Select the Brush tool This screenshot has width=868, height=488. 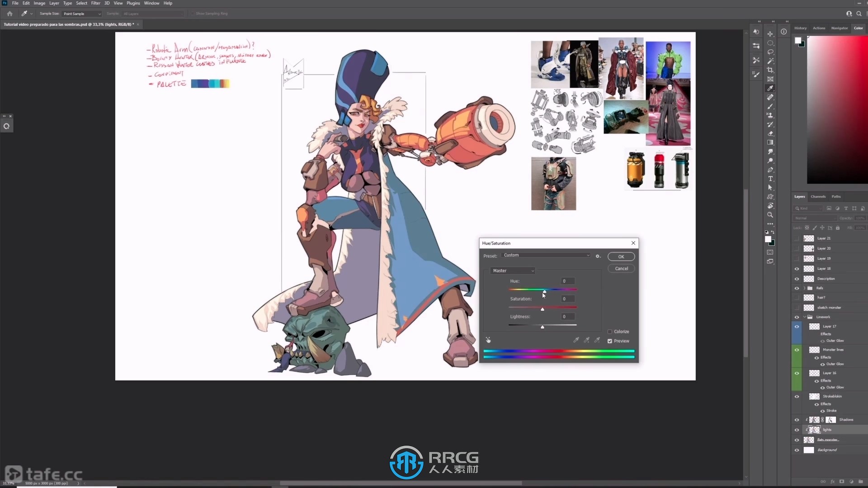click(x=770, y=107)
